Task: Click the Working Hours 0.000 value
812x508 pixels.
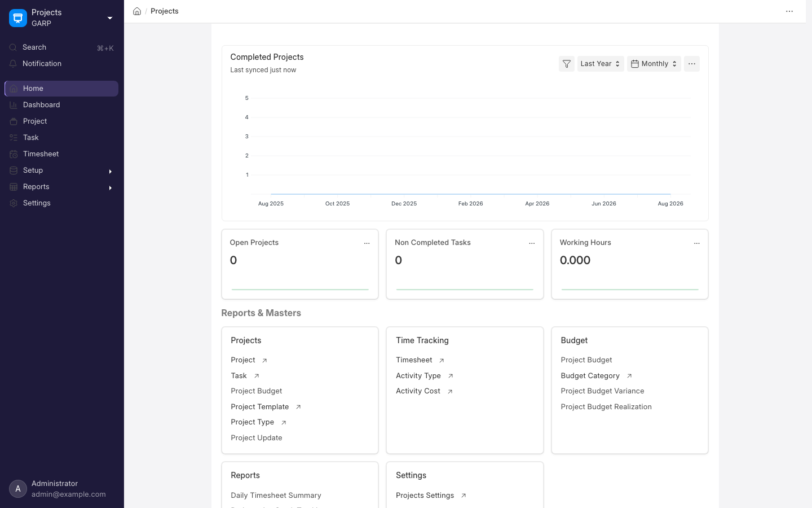Action: tap(575, 260)
